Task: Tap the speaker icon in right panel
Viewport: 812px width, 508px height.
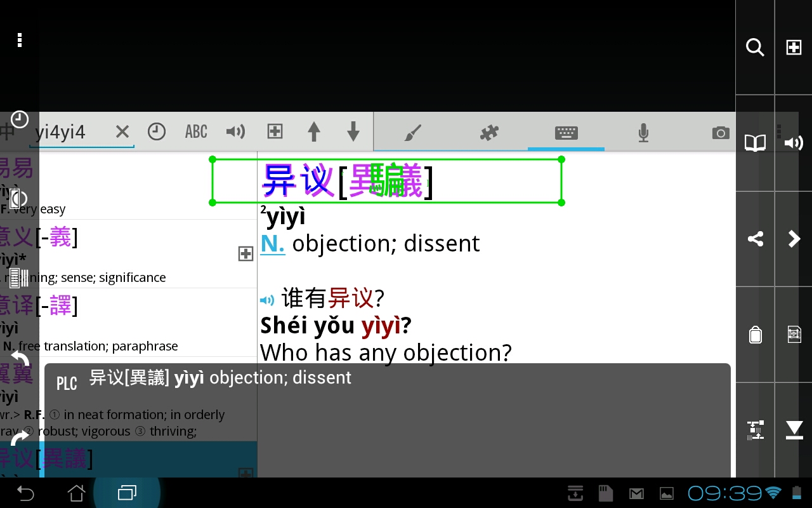Action: [x=794, y=143]
